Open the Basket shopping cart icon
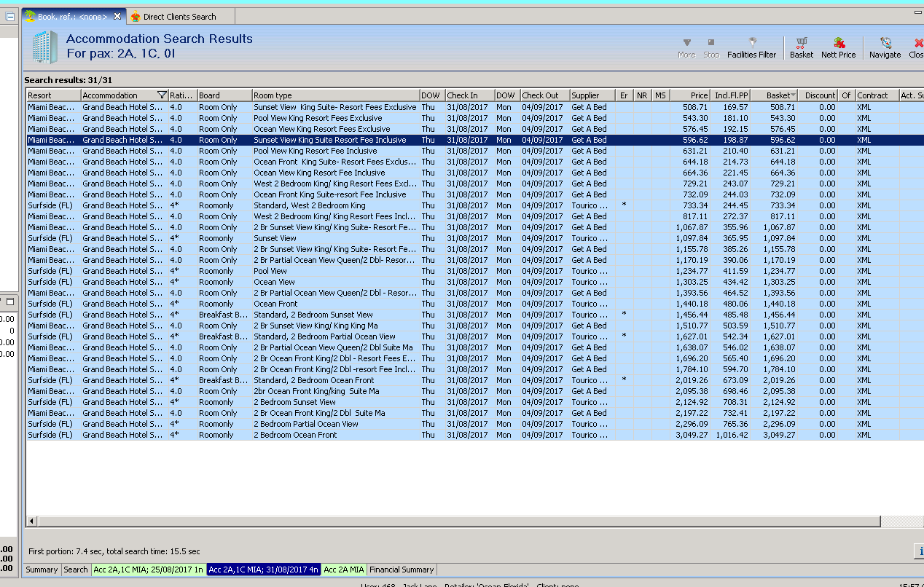This screenshot has height=587, width=924. (x=802, y=44)
